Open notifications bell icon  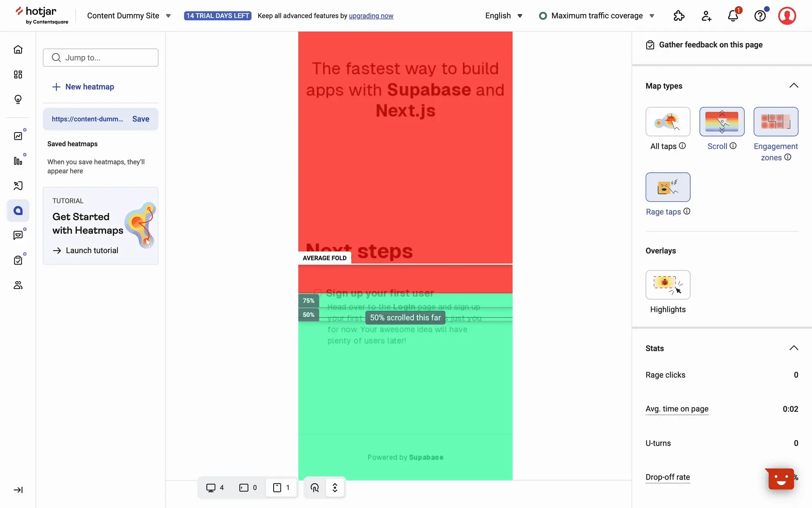[733, 16]
